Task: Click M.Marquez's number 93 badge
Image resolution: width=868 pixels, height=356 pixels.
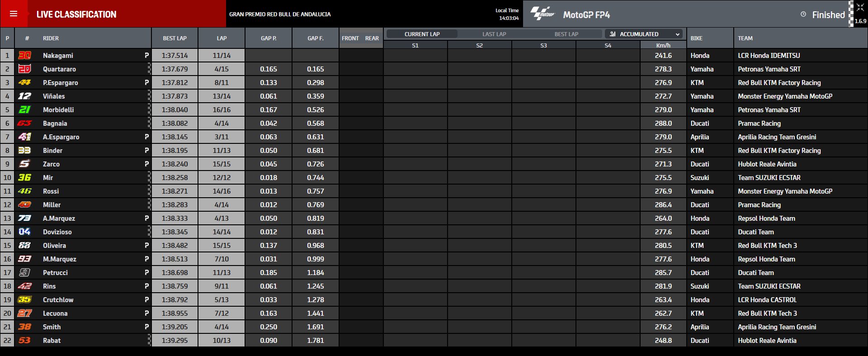Action: pos(24,259)
